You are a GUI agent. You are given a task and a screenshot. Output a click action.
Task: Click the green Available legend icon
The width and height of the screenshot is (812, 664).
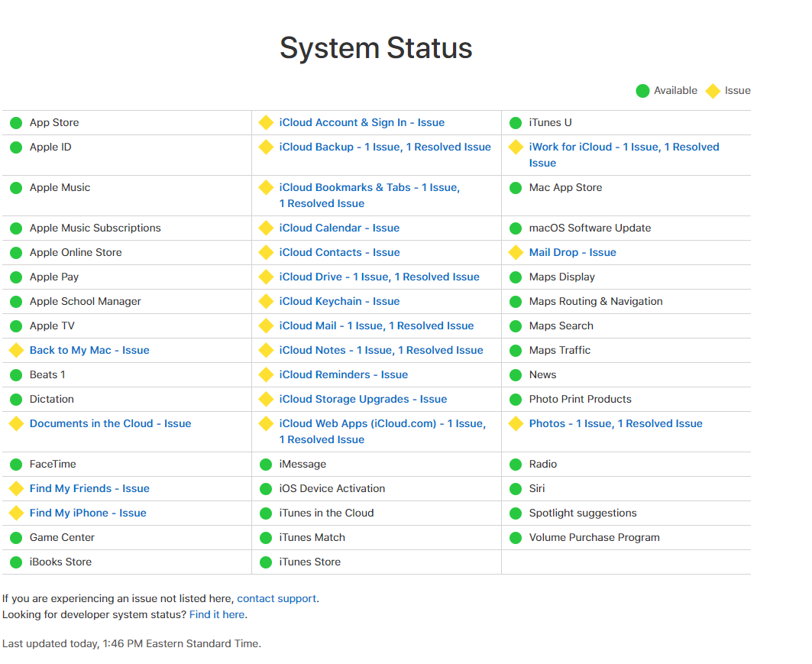(x=642, y=91)
